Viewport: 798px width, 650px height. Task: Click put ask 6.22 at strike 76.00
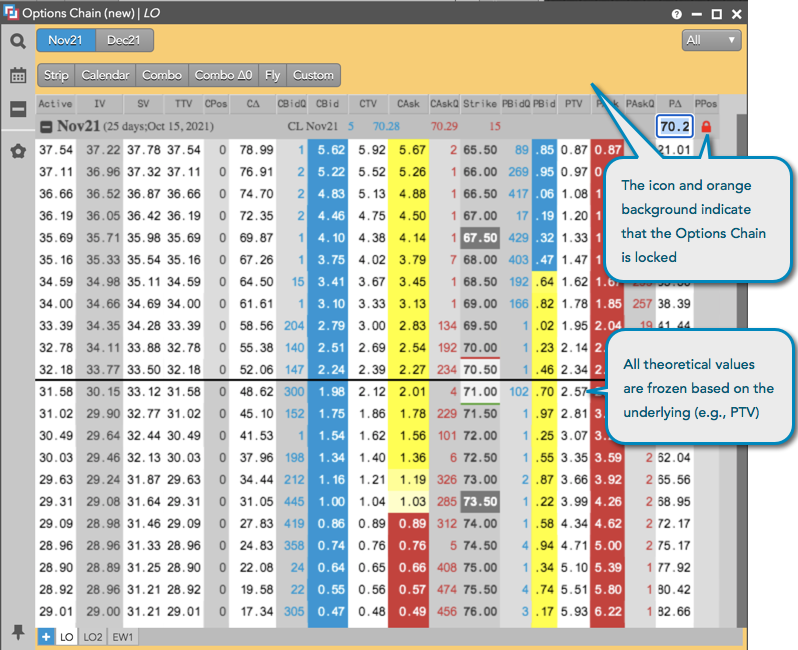coord(608,611)
